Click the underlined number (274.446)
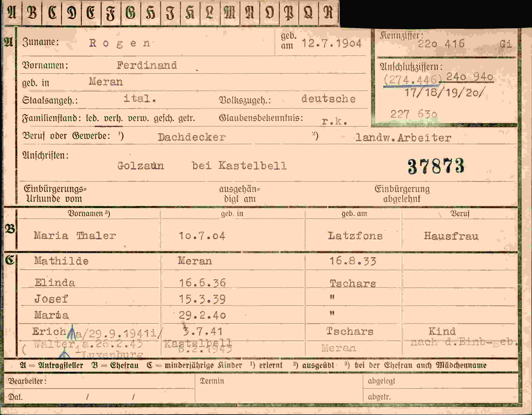Image resolution: width=532 pixels, height=415 pixels. (412, 80)
